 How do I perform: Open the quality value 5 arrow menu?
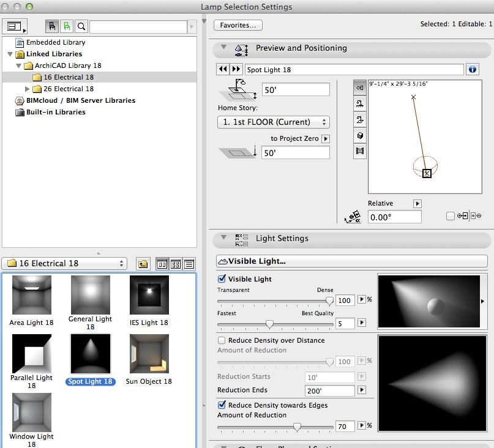pos(362,323)
